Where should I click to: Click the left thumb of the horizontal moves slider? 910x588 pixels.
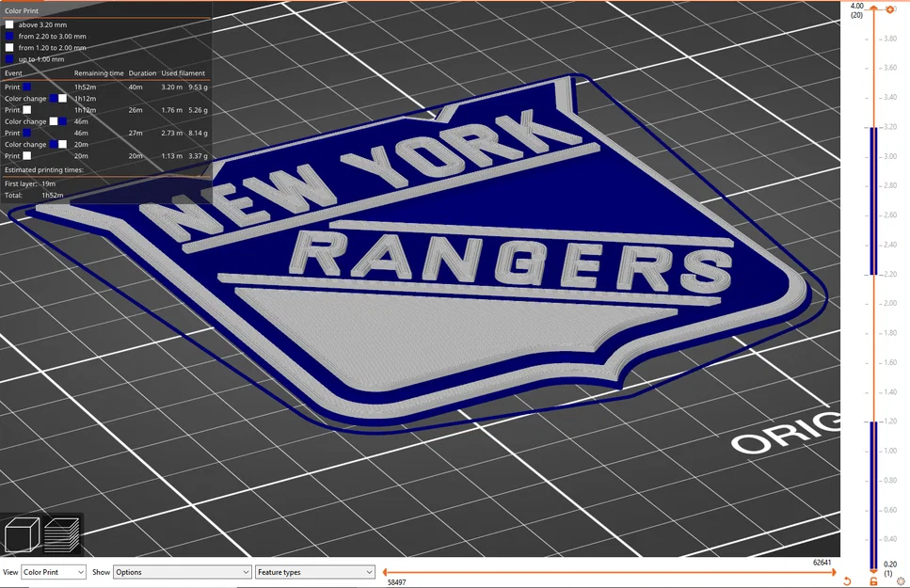(x=385, y=572)
